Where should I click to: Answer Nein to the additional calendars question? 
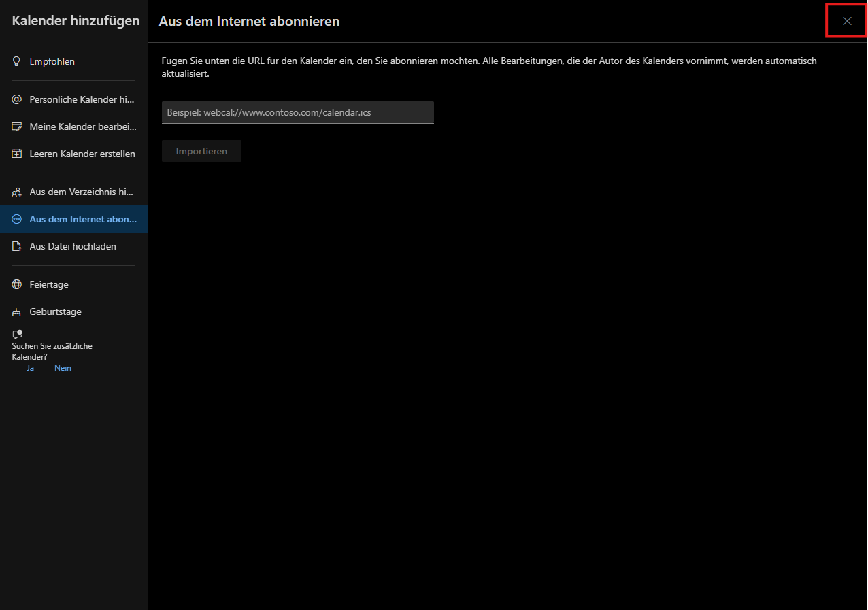click(63, 368)
